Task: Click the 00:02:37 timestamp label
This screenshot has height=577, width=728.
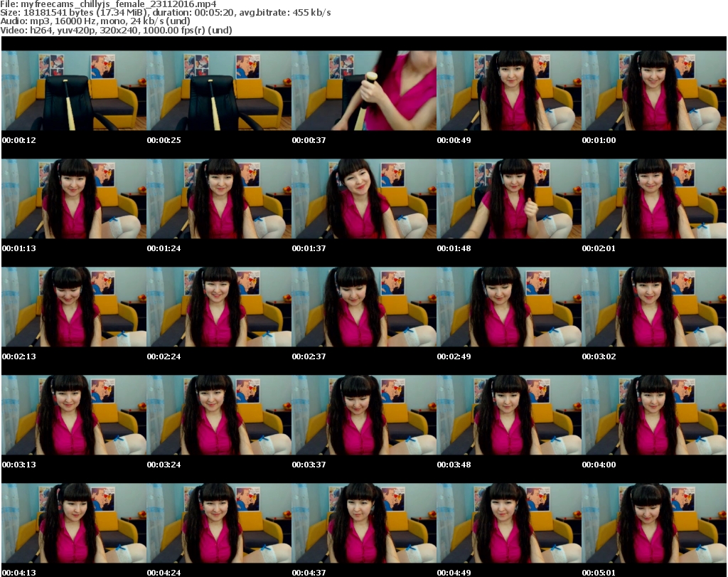Action: pos(309,356)
